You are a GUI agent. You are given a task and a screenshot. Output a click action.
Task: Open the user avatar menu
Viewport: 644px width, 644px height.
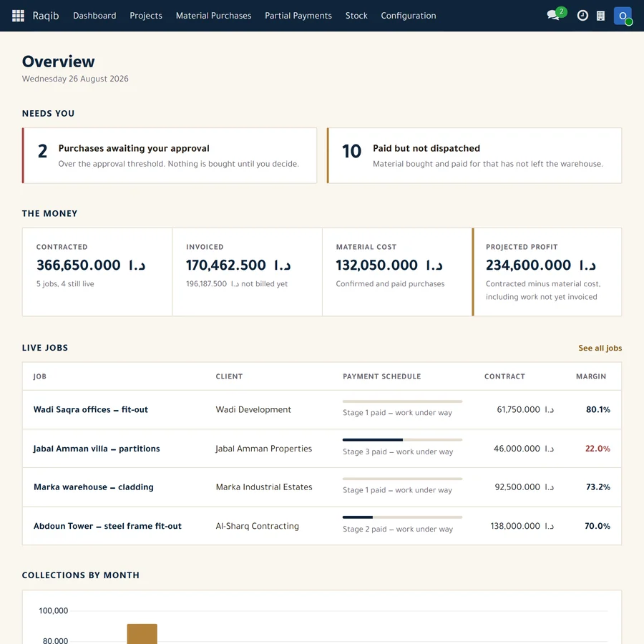coord(623,16)
